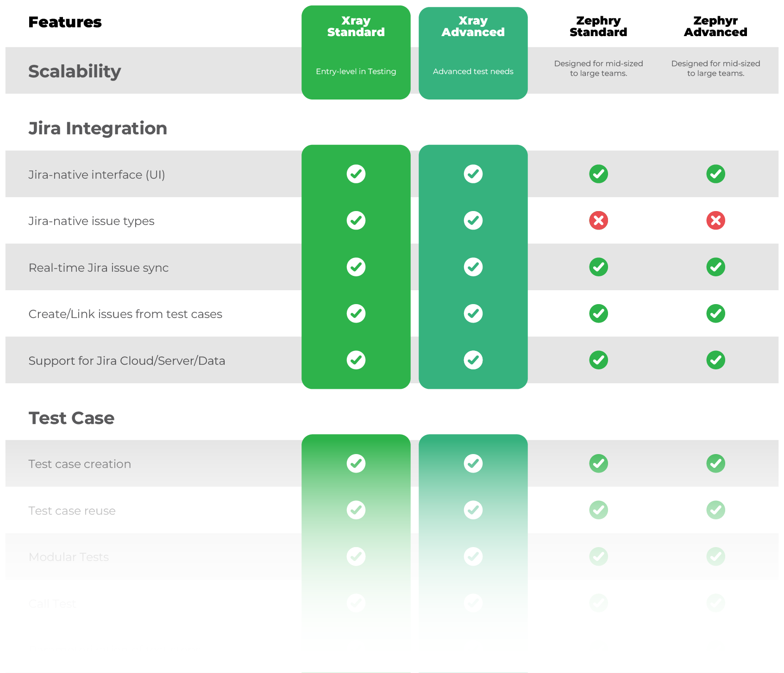This screenshot has width=784, height=673.
Task: Click the Scalability row label
Action: click(75, 71)
